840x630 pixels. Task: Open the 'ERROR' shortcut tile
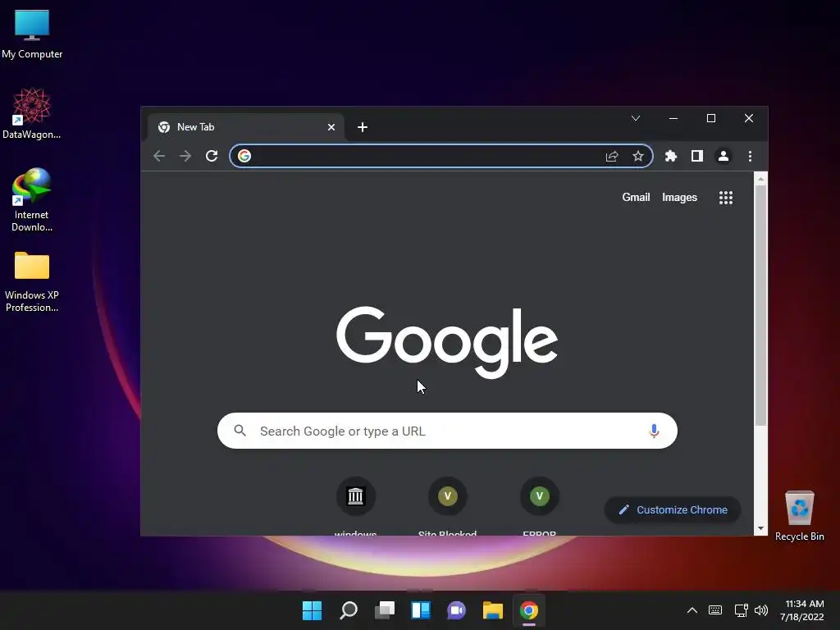coord(540,506)
